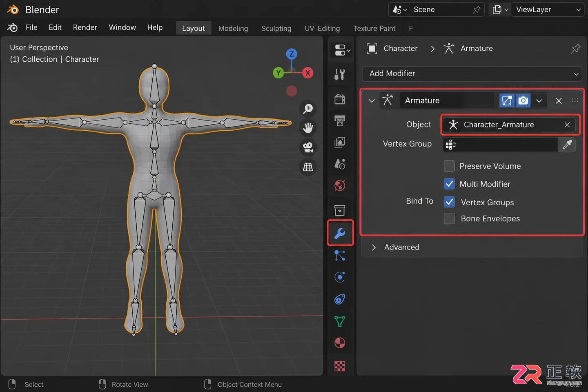The height and width of the screenshot is (392, 588).
Task: Toggle Preserve Volume checkbox
Action: click(449, 166)
